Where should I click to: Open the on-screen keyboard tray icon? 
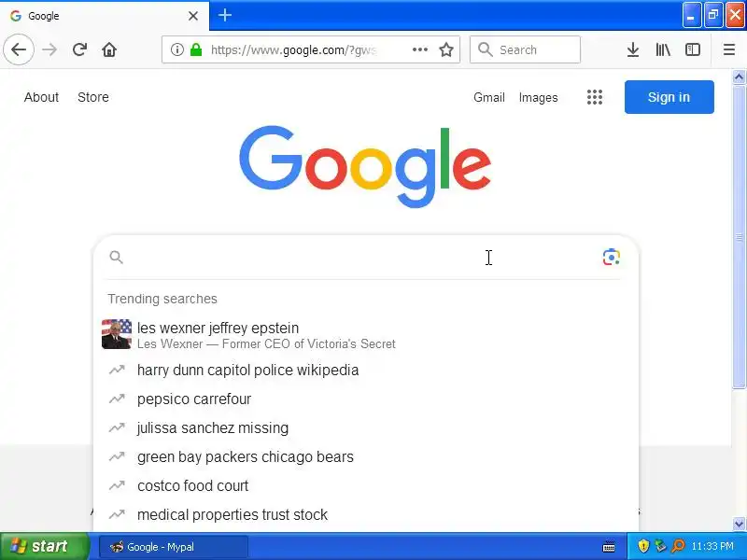[609, 547]
